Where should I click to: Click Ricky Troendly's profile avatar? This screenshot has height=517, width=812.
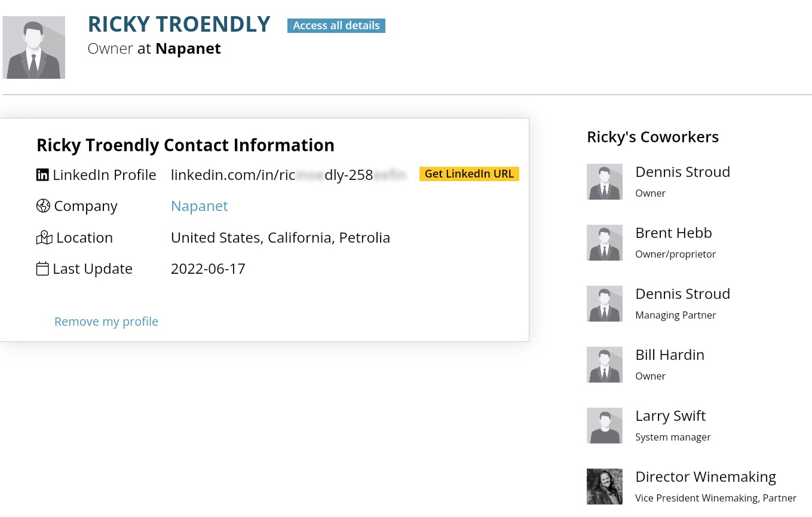tap(33, 47)
